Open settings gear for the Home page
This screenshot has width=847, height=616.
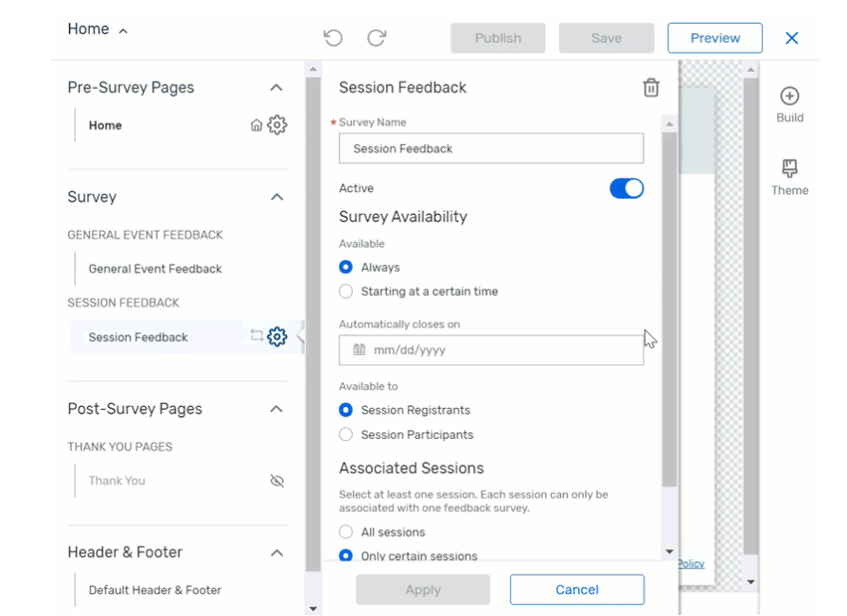click(277, 124)
